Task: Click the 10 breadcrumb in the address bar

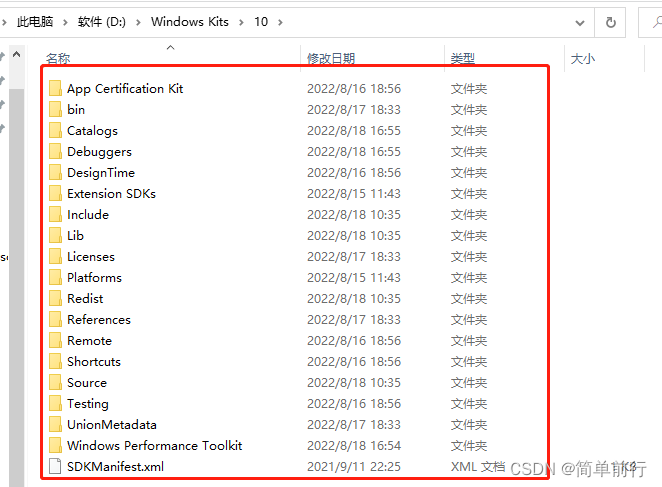Action: pyautogui.click(x=261, y=22)
